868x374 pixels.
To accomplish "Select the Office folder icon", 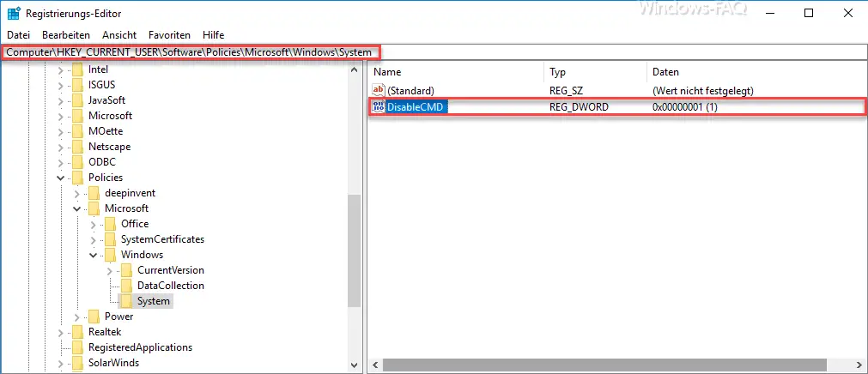I will pos(111,224).
